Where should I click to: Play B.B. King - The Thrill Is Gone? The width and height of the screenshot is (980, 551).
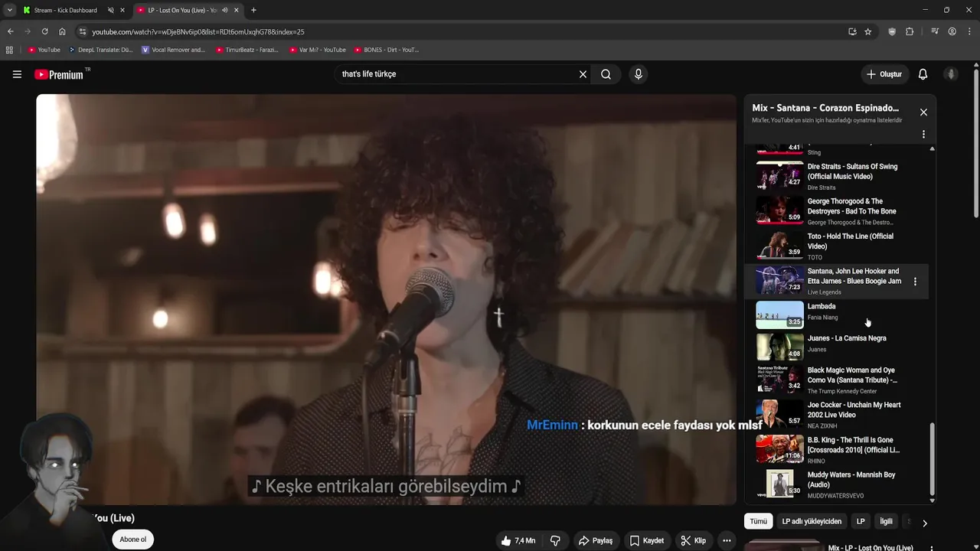click(x=838, y=449)
